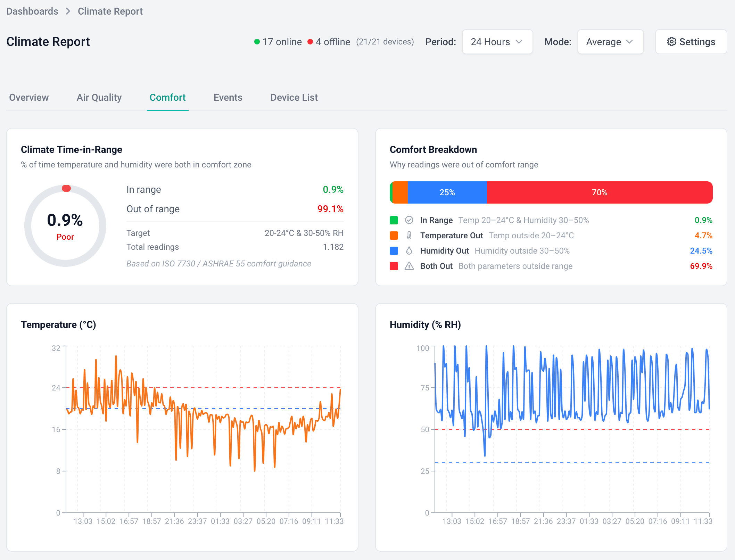Click the '20-24°C & 30-50% RH' target value
This screenshot has width=735, height=560.
[x=304, y=233]
